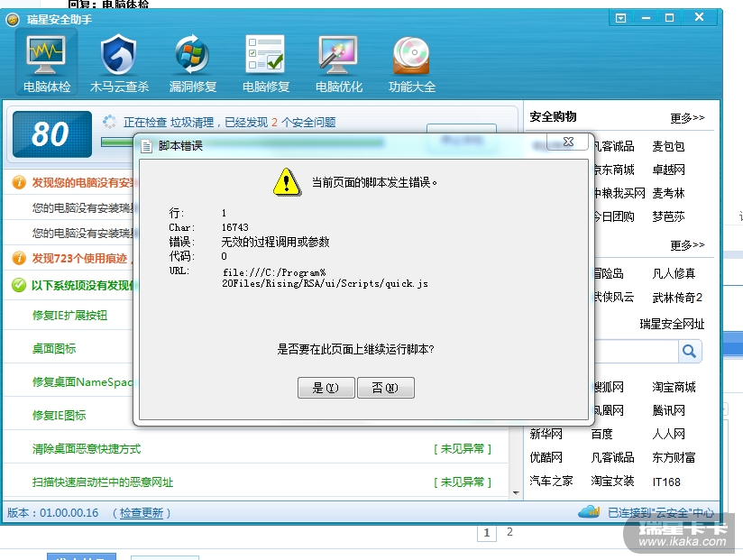This screenshot has height=560, width=743.
Task: Click the Rising app logo in title bar
Action: click(13, 20)
